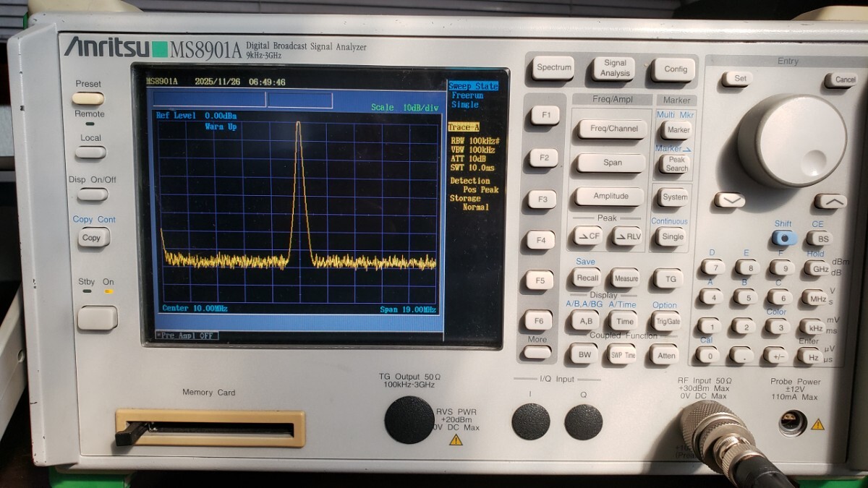Open the Config mode button

[x=675, y=69]
